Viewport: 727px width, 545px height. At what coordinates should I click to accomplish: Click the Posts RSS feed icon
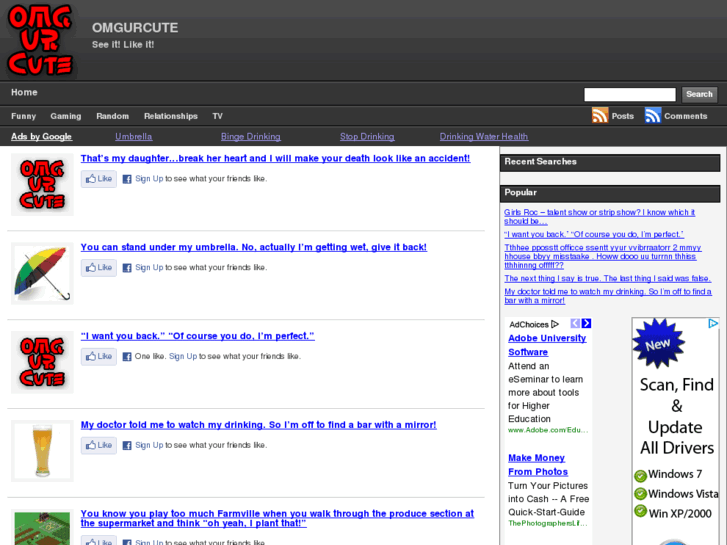tap(600, 116)
